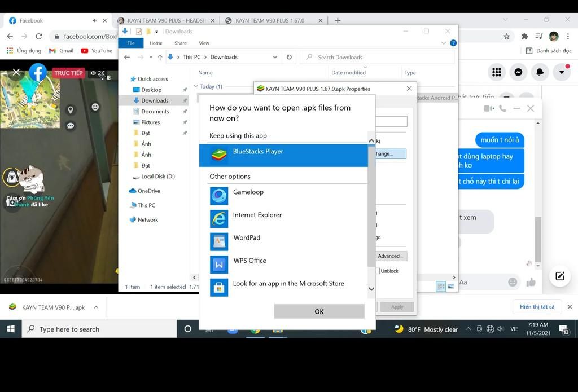The height and width of the screenshot is (392, 578).
Task: Open the Share ribbon tab in Explorer
Action: pos(181,43)
